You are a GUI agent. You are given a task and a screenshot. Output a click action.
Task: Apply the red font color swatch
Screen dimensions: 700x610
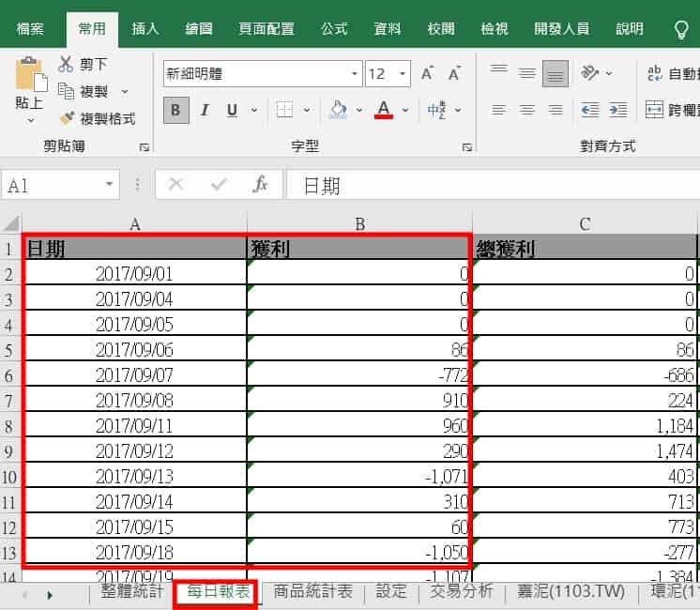click(383, 111)
